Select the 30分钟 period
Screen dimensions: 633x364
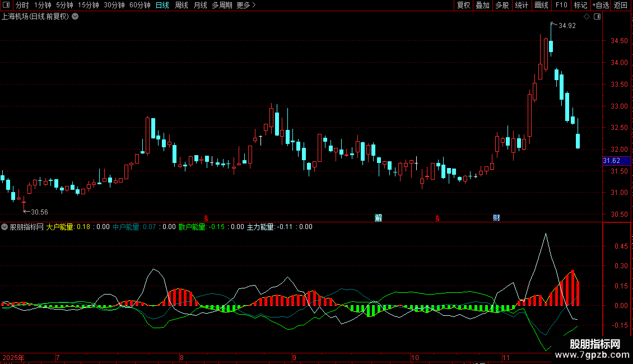(x=114, y=5)
